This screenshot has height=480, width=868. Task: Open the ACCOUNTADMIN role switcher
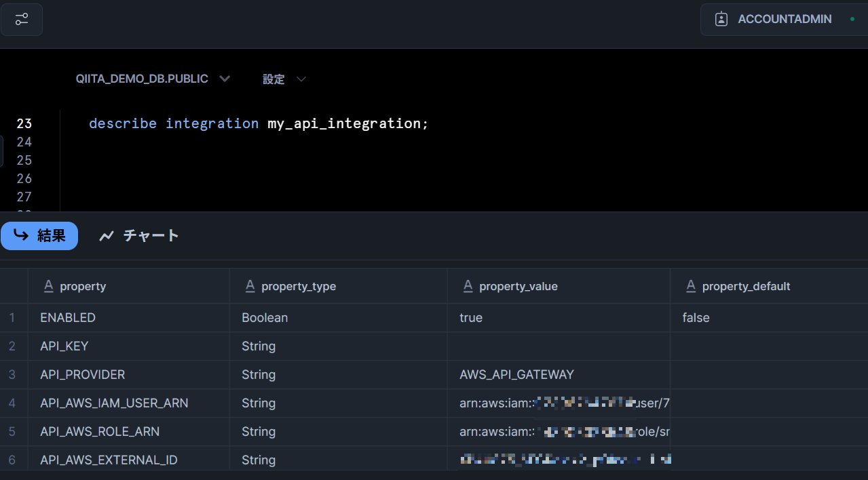[784, 19]
